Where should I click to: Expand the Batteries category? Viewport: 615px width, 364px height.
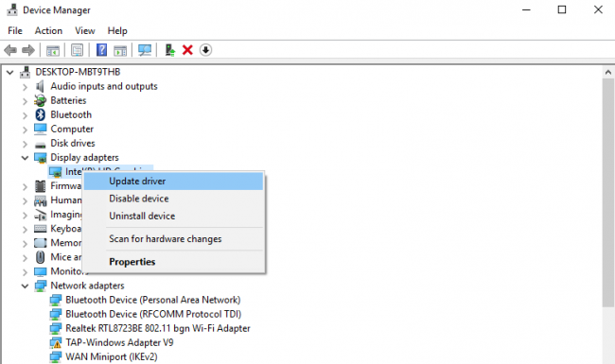pos(26,101)
